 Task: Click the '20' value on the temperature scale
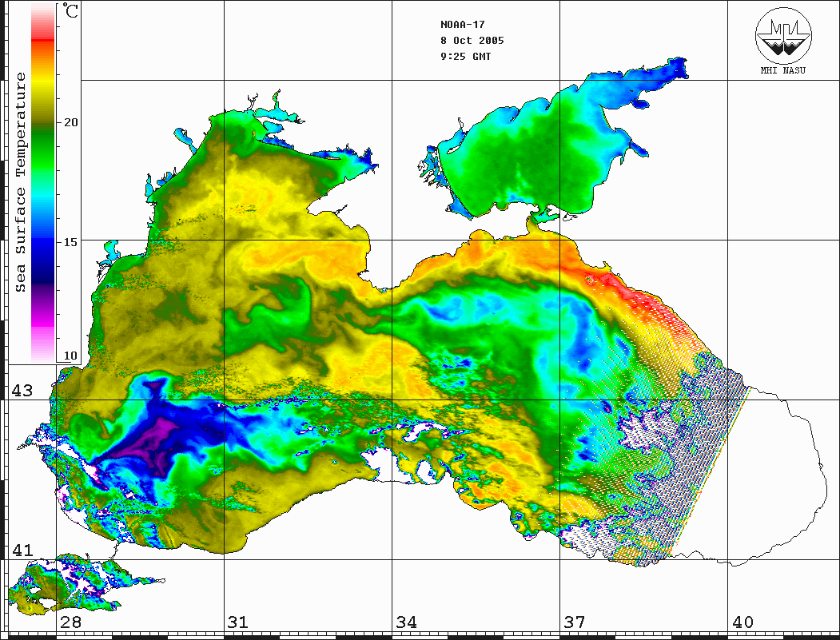[x=70, y=122]
